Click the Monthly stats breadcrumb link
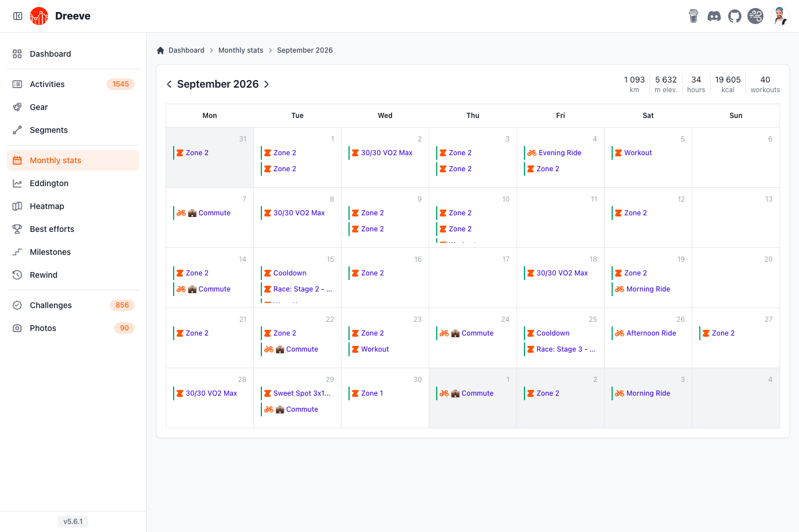The height and width of the screenshot is (532, 799). [x=241, y=50]
